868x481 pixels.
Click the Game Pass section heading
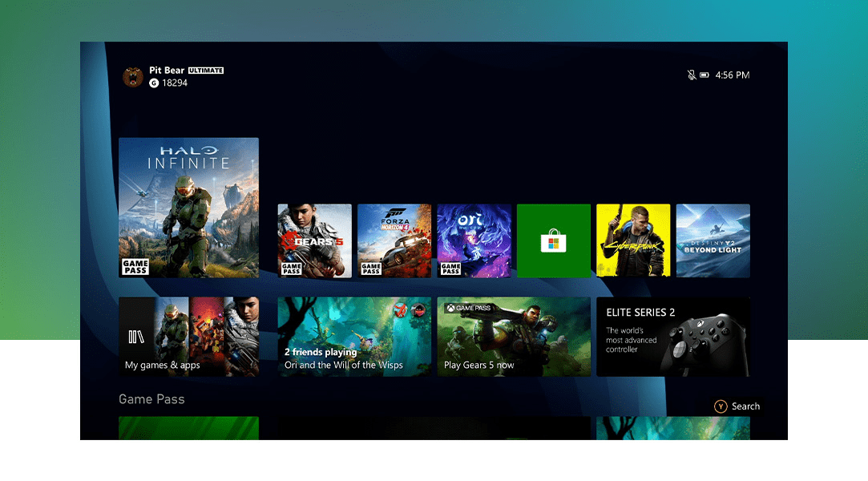tap(151, 398)
